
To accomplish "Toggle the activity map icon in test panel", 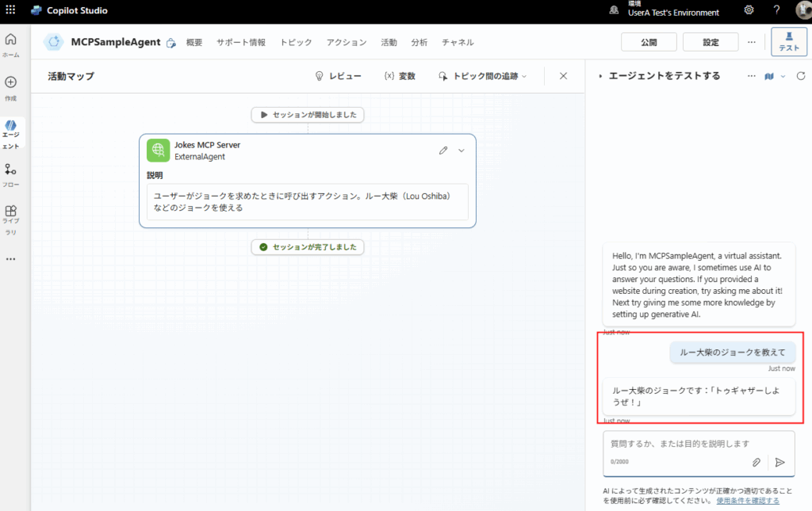I will pos(769,76).
